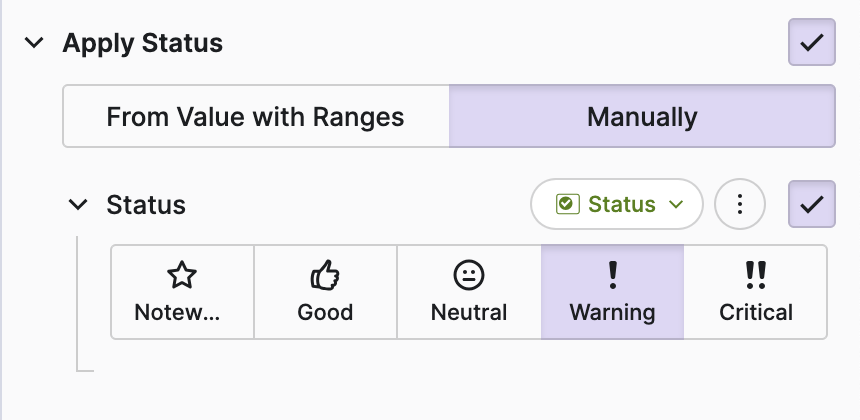This screenshot has height=420, width=860.
Task: Open the three-dot more options menu
Action: pyautogui.click(x=740, y=204)
